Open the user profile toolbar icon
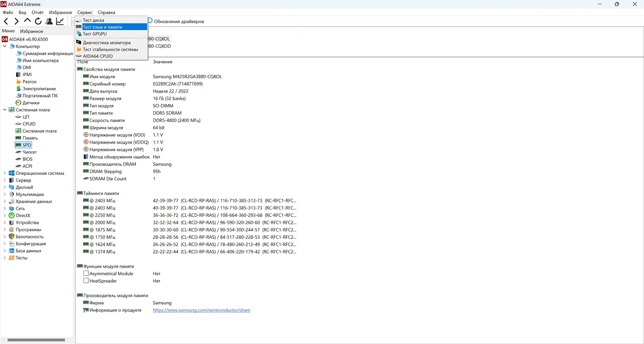Viewport: 644px width, 344px height. coord(49,21)
